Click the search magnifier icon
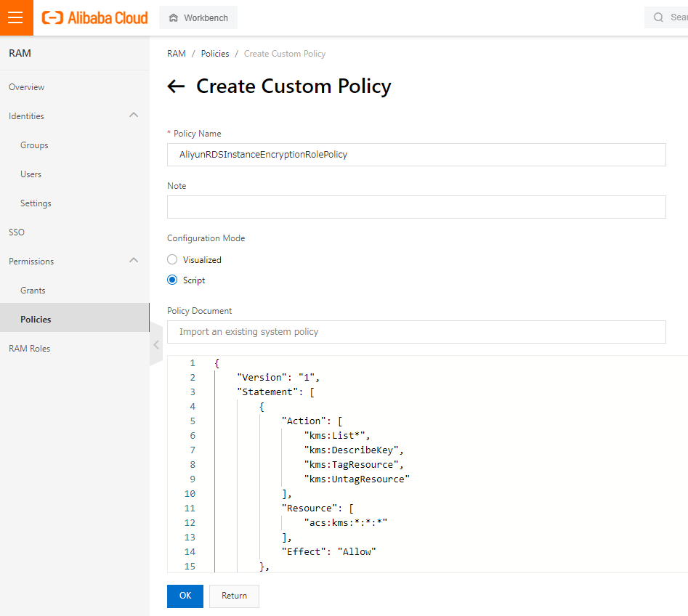This screenshot has height=616, width=688. pyautogui.click(x=658, y=17)
